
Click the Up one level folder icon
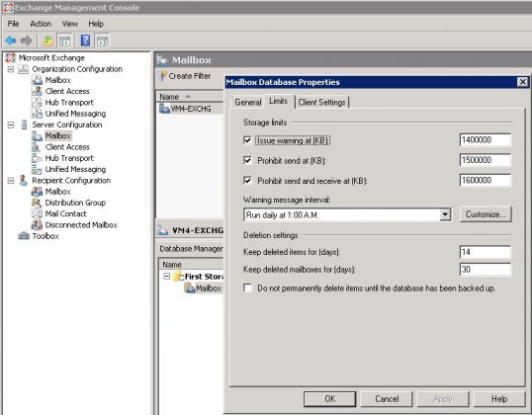pyautogui.click(x=47, y=41)
